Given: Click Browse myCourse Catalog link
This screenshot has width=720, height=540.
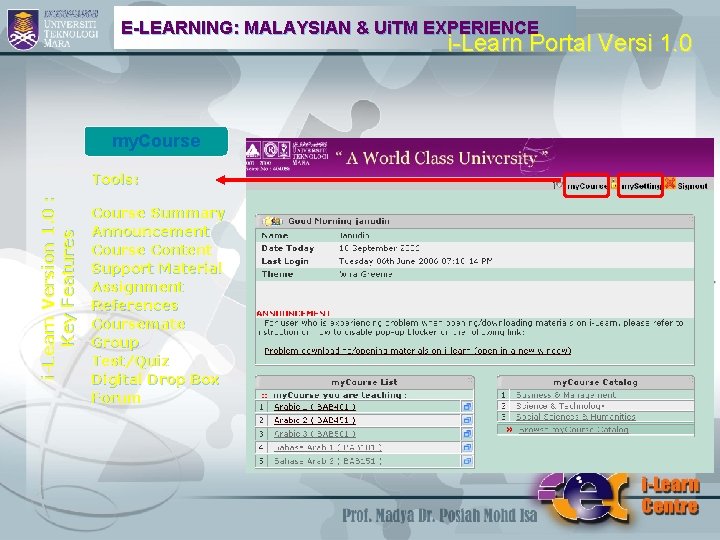Looking at the screenshot, I should click(573, 430).
